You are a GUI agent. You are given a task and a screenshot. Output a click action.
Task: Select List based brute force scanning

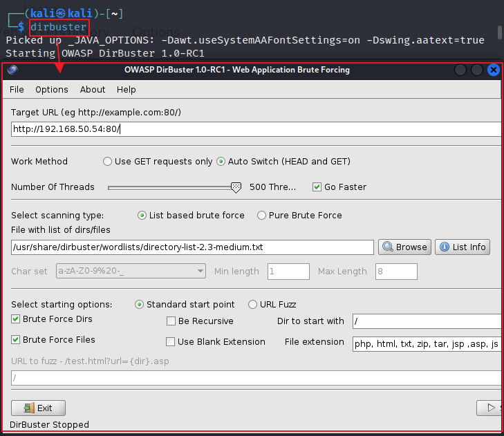tap(142, 216)
